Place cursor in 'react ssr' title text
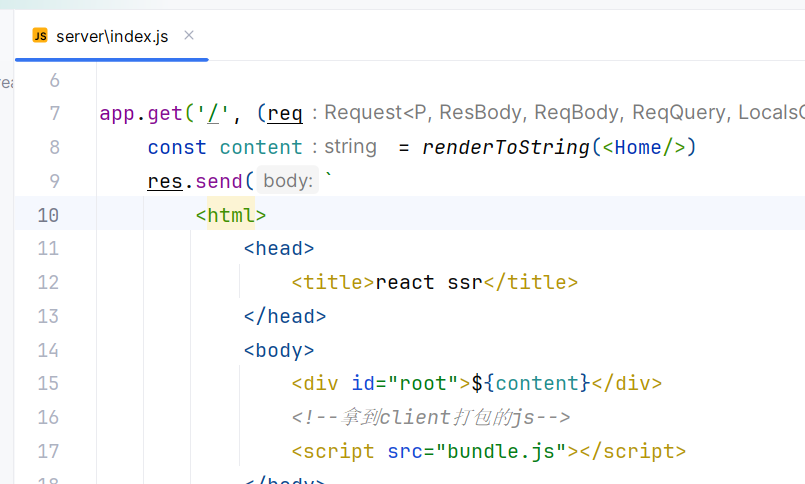This screenshot has width=805, height=484. 429,282
